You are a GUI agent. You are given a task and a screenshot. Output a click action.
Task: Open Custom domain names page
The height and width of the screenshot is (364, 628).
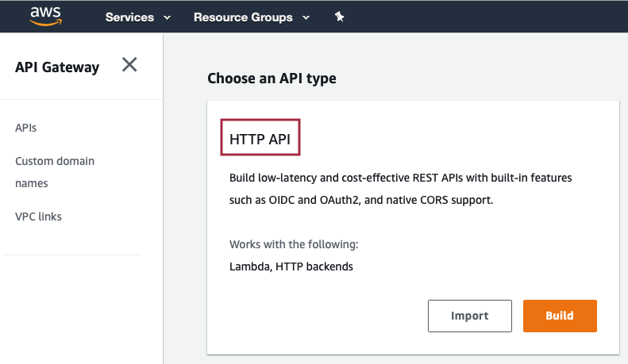55,172
